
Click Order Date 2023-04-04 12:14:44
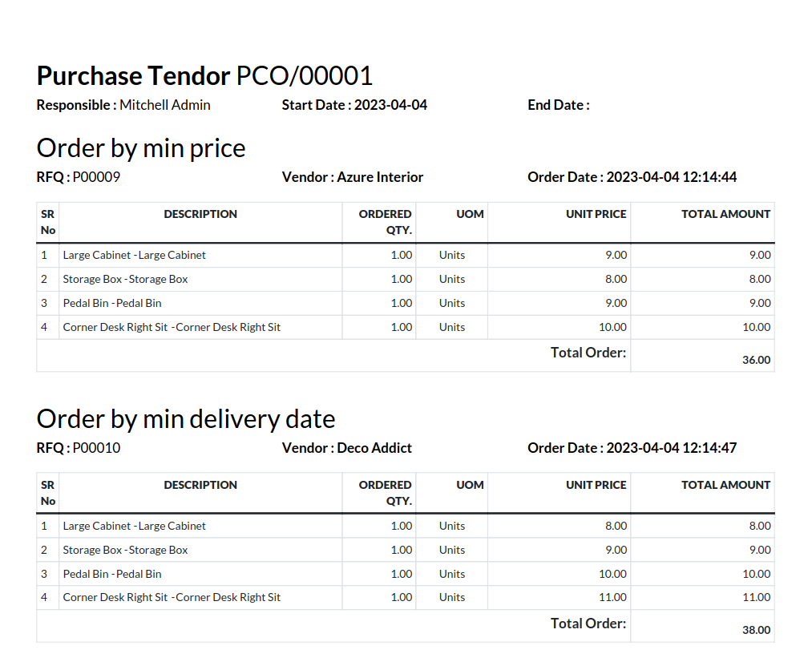(x=632, y=177)
